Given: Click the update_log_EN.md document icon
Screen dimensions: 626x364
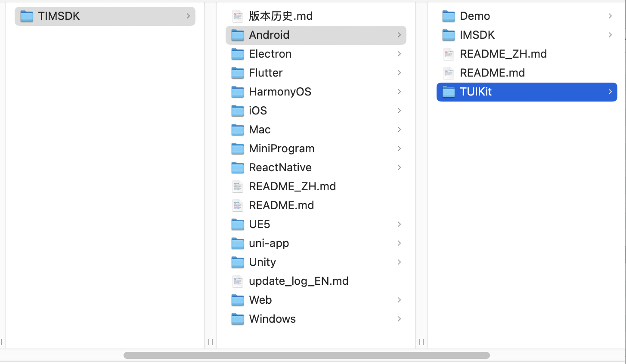Looking at the screenshot, I should pos(238,281).
